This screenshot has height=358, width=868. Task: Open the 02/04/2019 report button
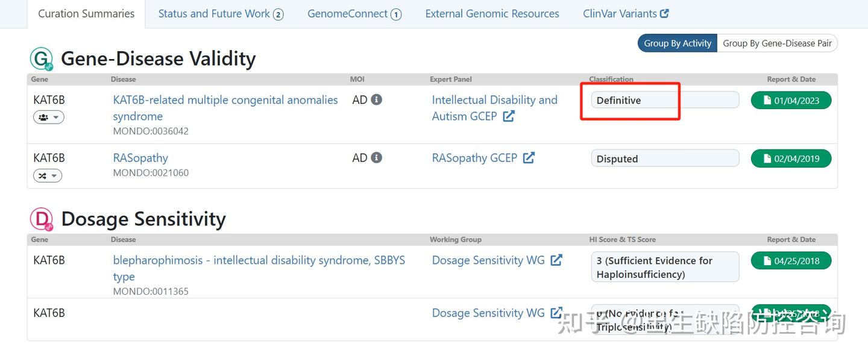(x=791, y=159)
